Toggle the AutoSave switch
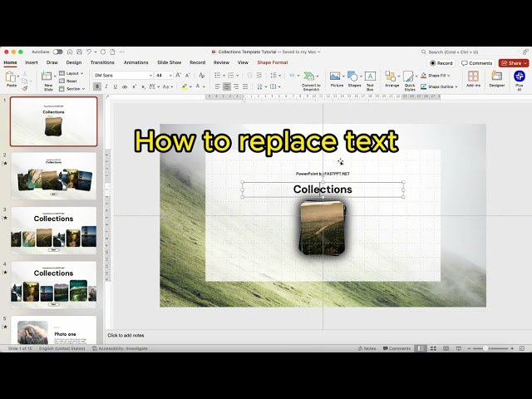 57,52
